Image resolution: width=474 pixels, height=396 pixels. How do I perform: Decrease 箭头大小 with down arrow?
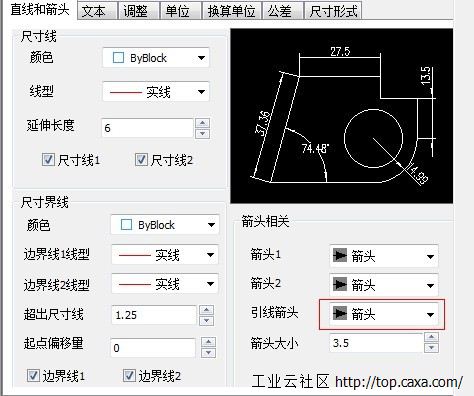pyautogui.click(x=431, y=348)
